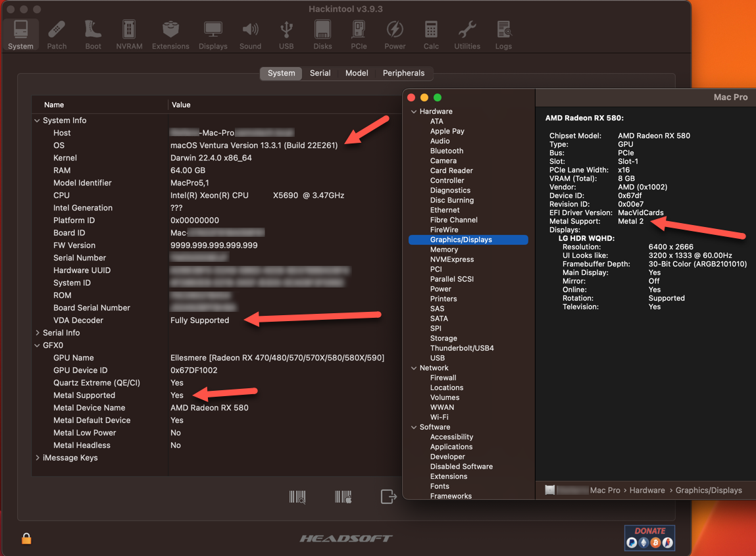Click the barcode with magnifier icon
The image size is (756, 556).
coord(297,497)
